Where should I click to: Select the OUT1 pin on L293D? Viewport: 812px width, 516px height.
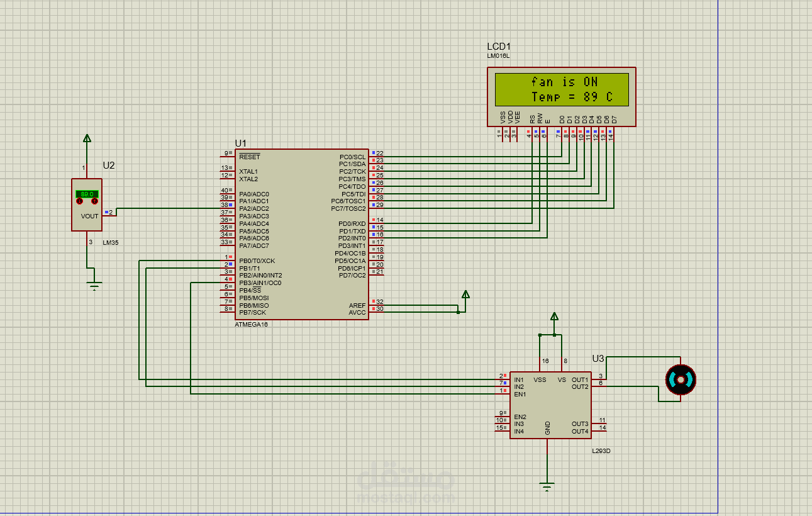tap(580, 379)
